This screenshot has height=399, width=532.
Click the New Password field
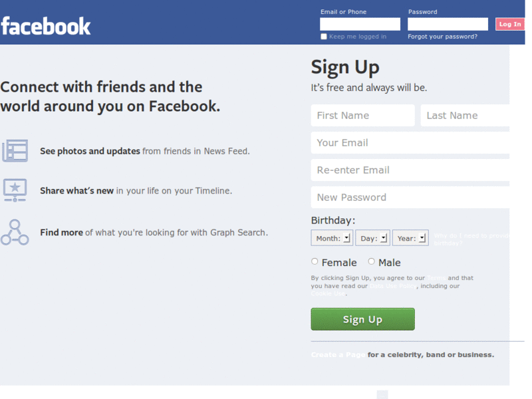pyautogui.click(x=410, y=197)
